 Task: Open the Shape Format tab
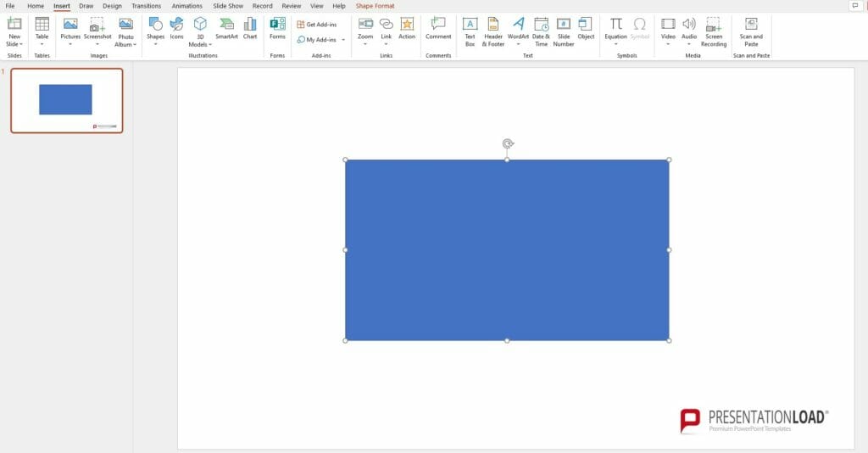pyautogui.click(x=375, y=6)
